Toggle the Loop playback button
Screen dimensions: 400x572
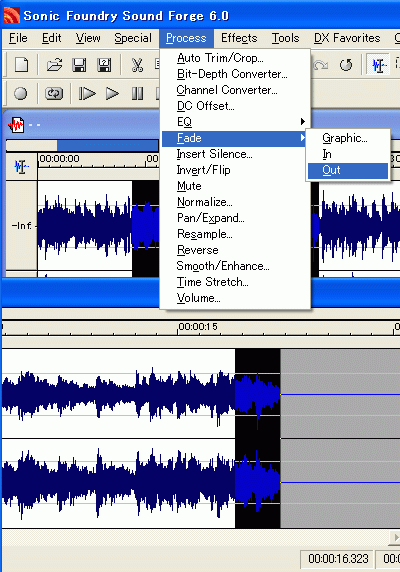[54, 93]
